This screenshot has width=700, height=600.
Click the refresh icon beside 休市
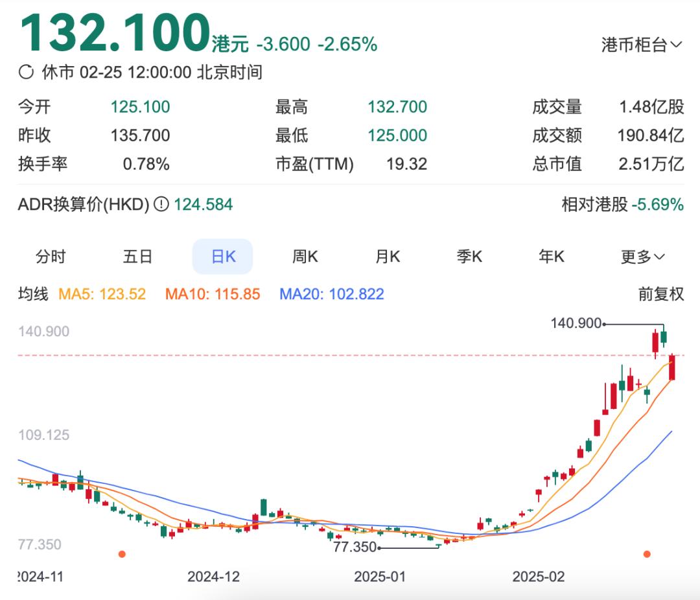[x=27, y=72]
